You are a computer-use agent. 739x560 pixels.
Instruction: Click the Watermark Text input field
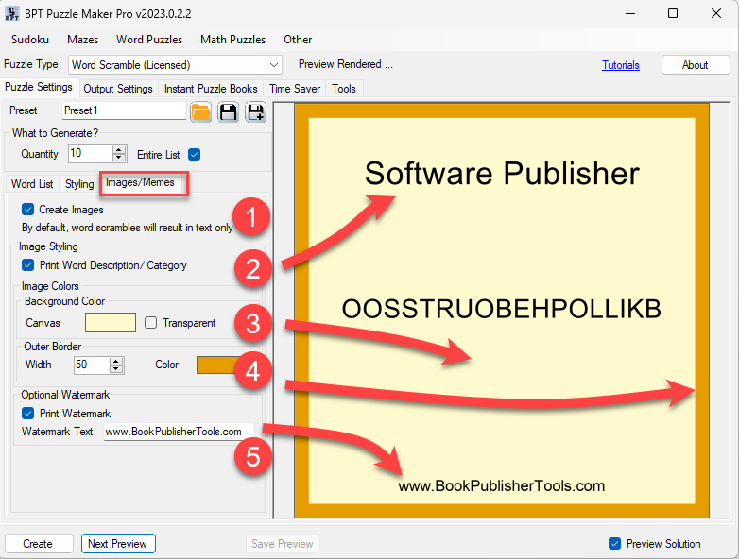point(178,432)
